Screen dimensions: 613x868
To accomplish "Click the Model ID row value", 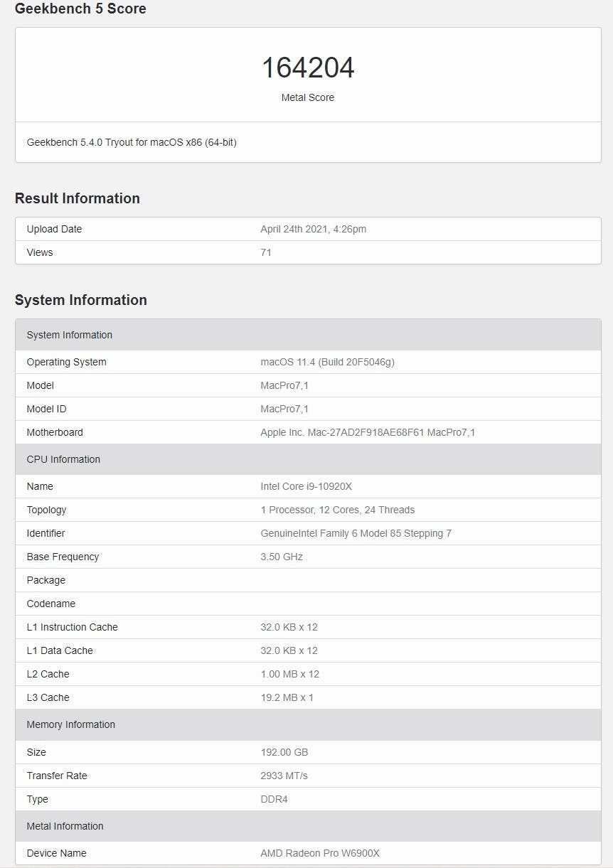I will pyautogui.click(x=285, y=409).
